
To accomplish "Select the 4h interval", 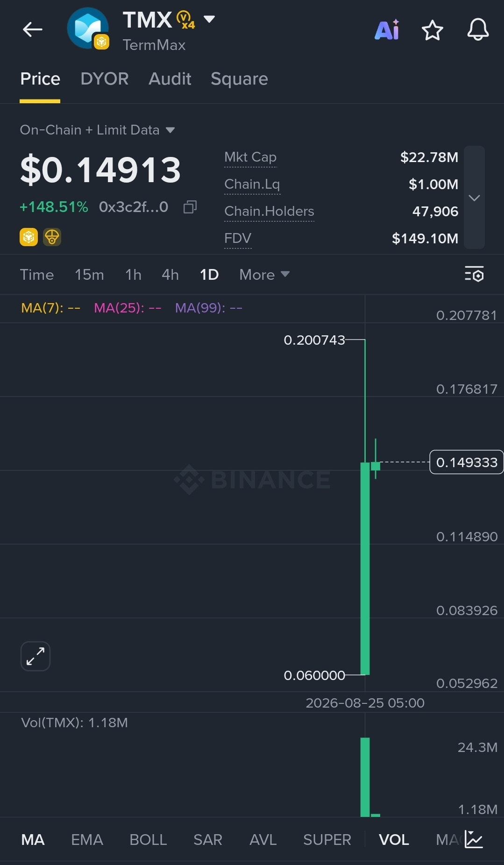I will (170, 275).
